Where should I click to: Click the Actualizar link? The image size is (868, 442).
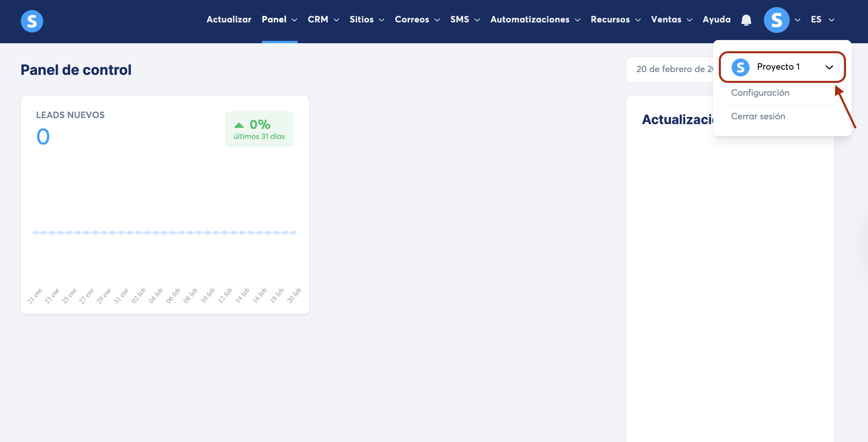tap(229, 20)
